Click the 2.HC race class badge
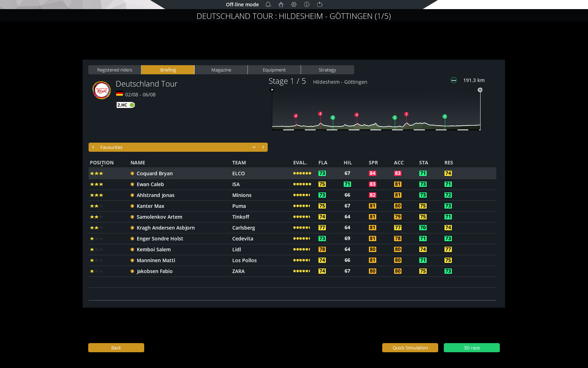This screenshot has height=368, width=588. pos(125,105)
